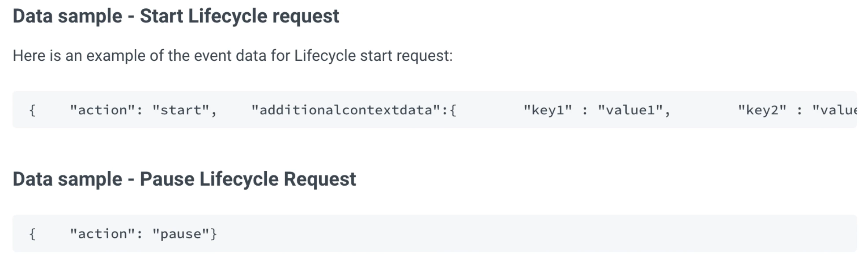Click the "action" key in the start code sample
This screenshot has width=868, height=257.
[x=102, y=110]
